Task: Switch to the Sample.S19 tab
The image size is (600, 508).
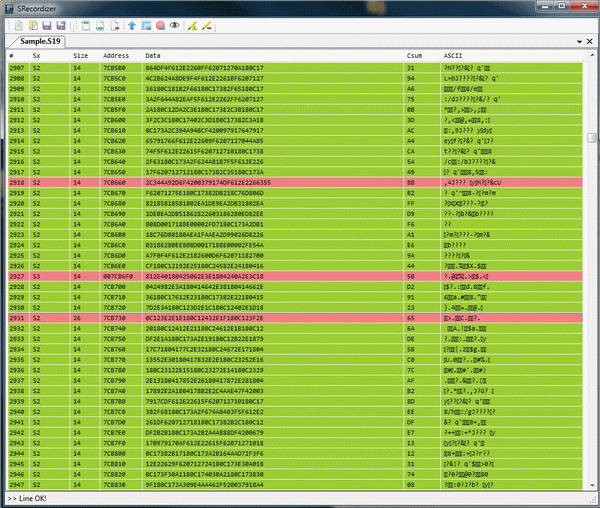Action: [38, 42]
